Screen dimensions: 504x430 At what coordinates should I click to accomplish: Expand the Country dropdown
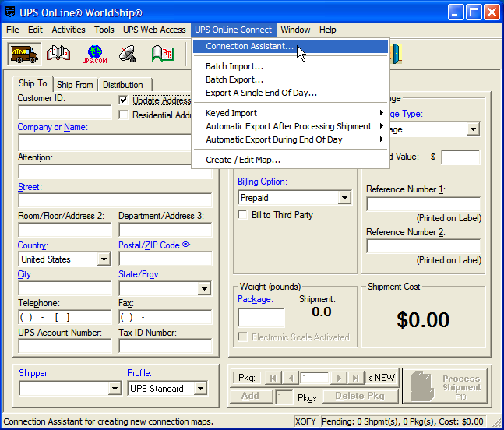click(104, 259)
